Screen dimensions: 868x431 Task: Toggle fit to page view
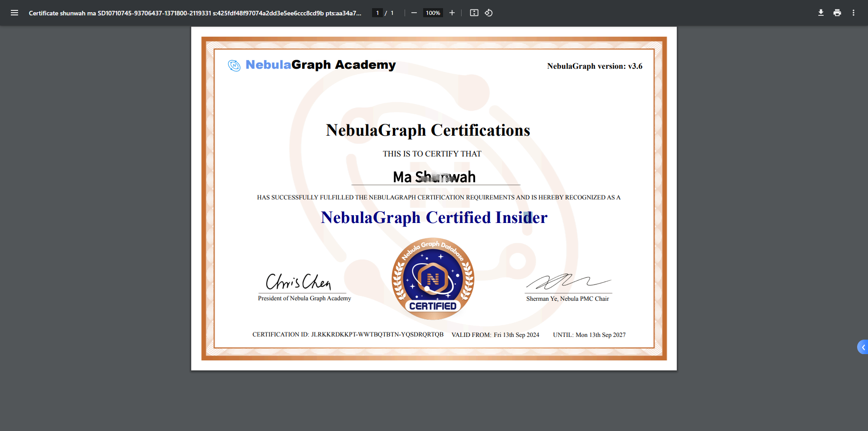474,13
